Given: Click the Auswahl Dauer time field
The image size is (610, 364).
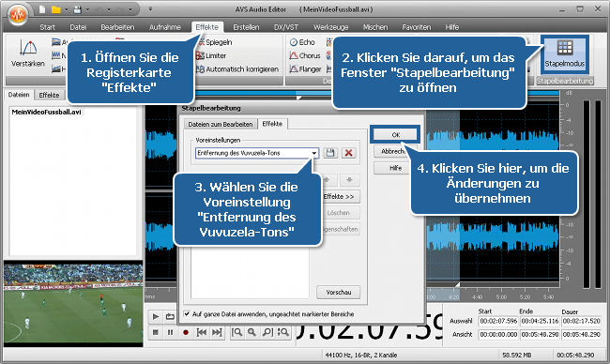Looking at the screenshot, I should 581,321.
